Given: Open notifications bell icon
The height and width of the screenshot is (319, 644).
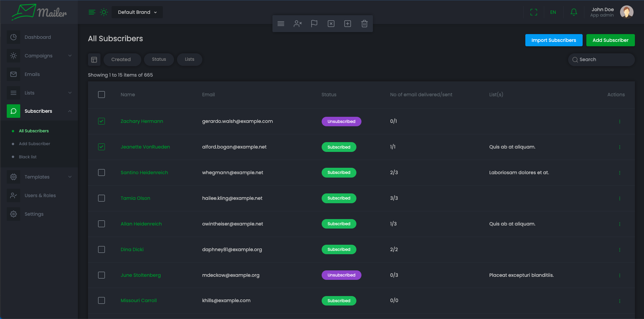Looking at the screenshot, I should click(574, 12).
